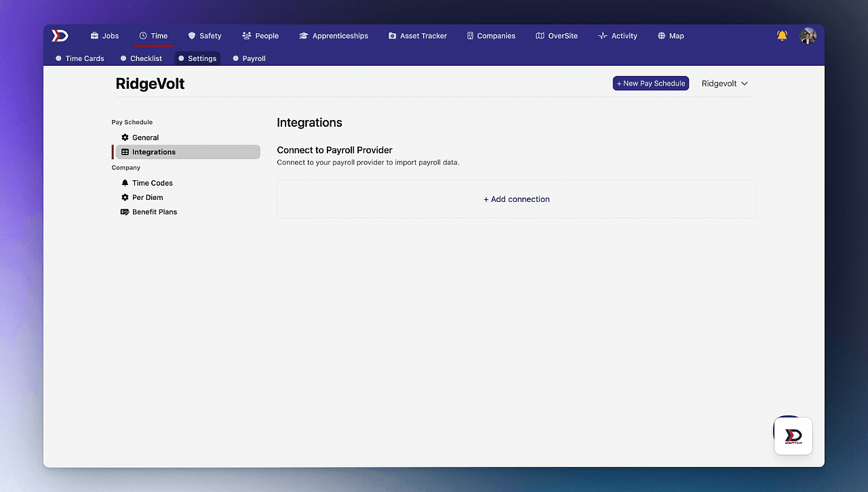Click the Activity pulse icon

(603, 36)
